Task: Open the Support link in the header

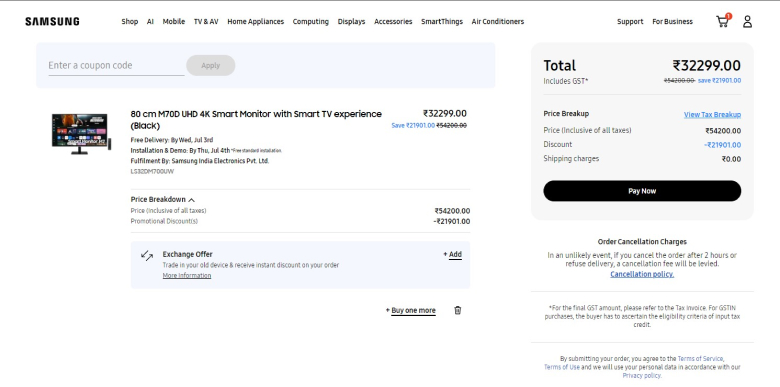Action: 630,21
